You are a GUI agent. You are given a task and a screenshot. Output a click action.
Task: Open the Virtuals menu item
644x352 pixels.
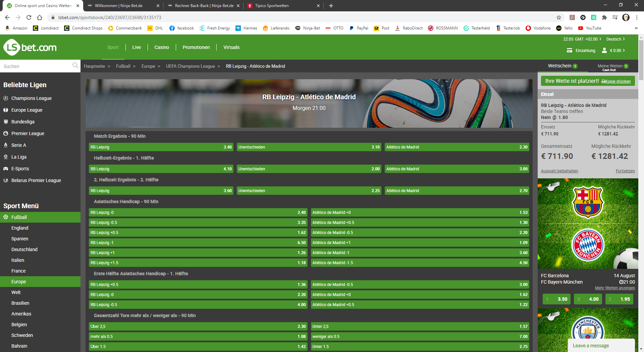coord(231,47)
